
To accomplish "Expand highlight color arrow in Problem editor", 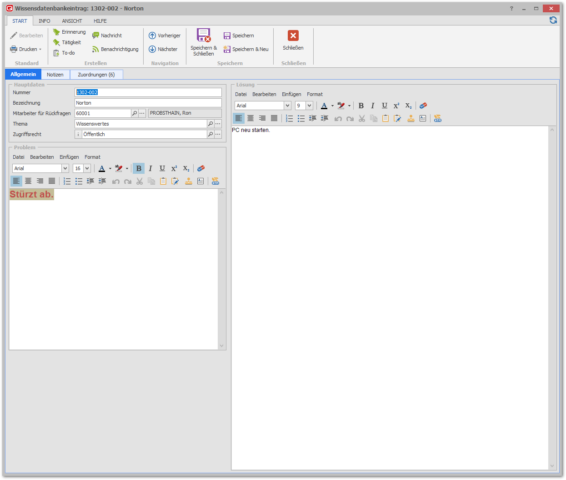I will click(127, 169).
